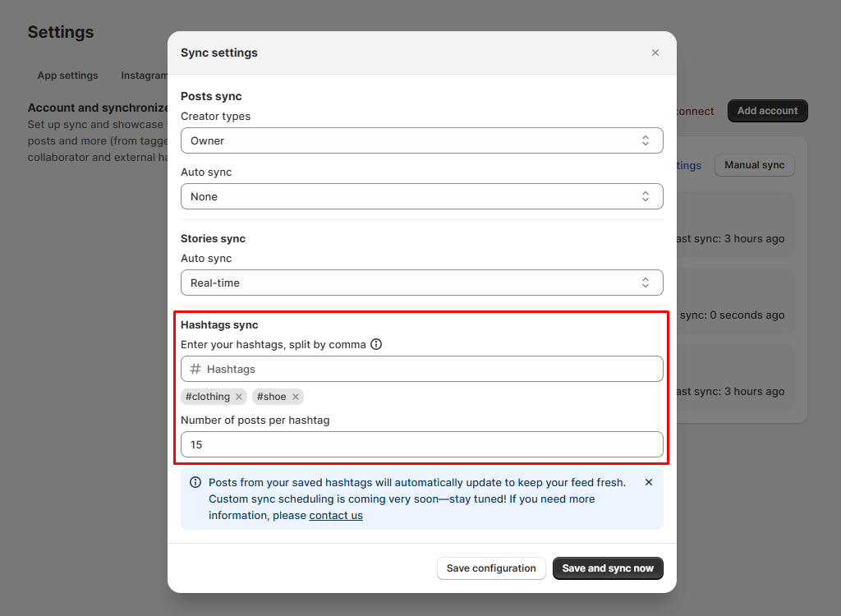841x616 pixels.
Task: Open the Stories sync Auto sync dropdown
Action: pyautogui.click(x=421, y=283)
